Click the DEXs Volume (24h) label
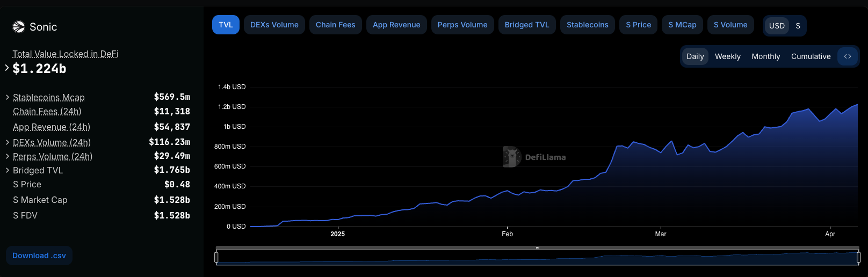Screen dimensions: 868x277 [x=52, y=142]
